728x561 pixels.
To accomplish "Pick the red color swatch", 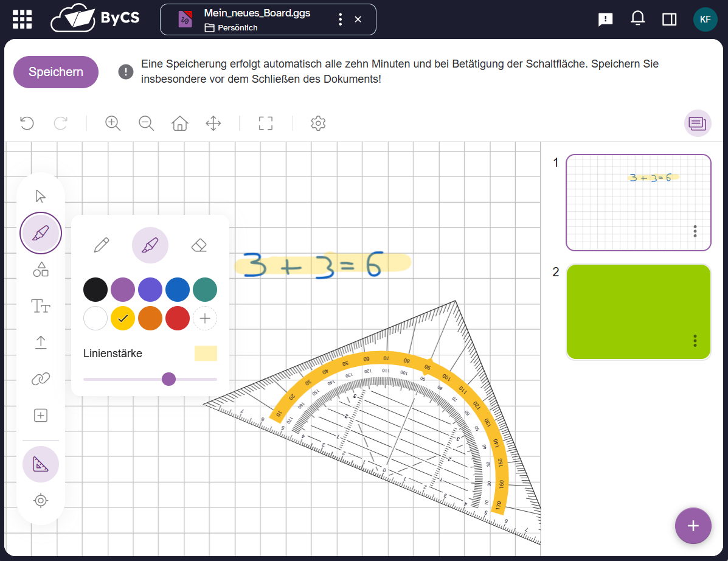I will pyautogui.click(x=178, y=318).
